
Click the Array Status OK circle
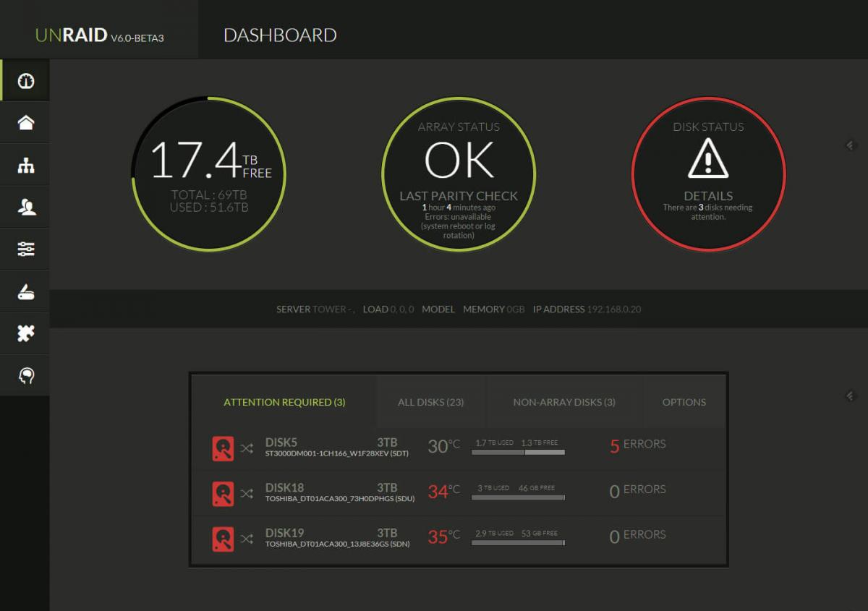tap(459, 174)
